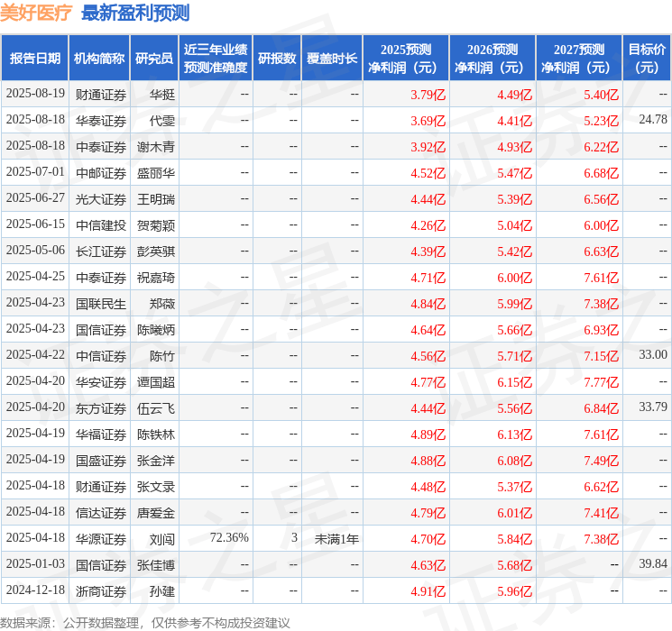
Task: Click the 2027预测净利润 header
Action: (x=579, y=59)
